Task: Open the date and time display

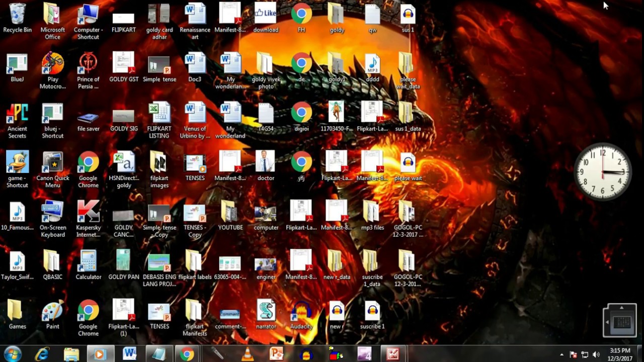Action: pyautogui.click(x=620, y=354)
